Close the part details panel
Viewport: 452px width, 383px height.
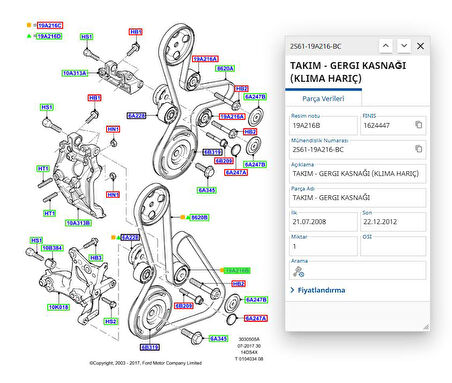[421, 46]
